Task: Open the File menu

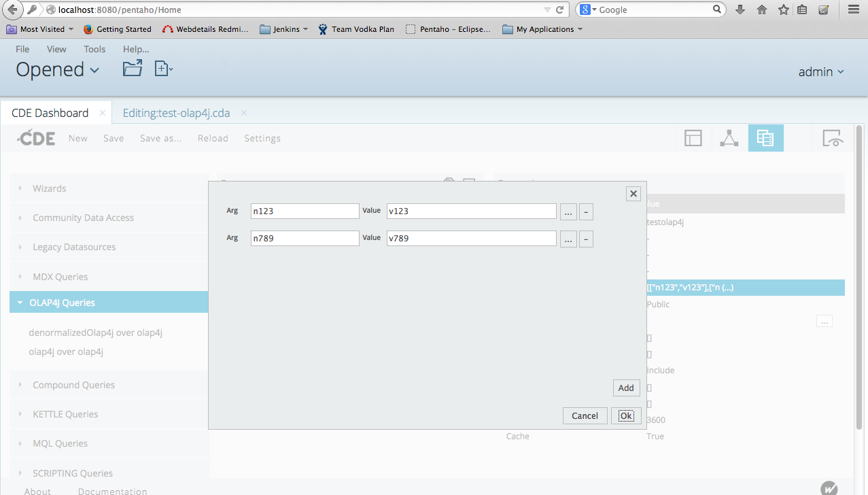Action: [x=22, y=49]
